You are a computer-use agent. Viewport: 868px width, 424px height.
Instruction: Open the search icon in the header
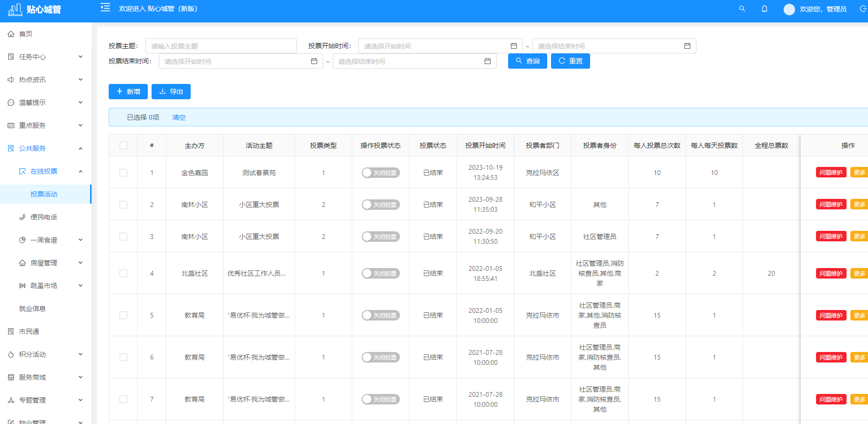point(742,9)
